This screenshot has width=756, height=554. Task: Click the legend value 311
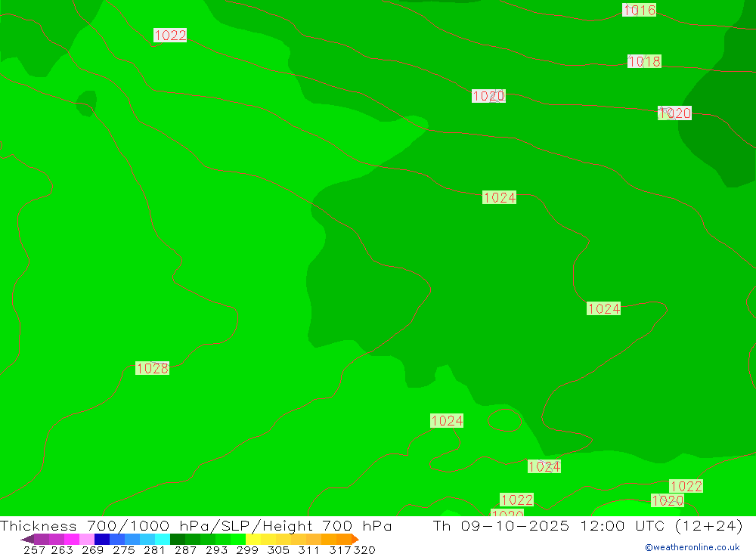[308, 549]
